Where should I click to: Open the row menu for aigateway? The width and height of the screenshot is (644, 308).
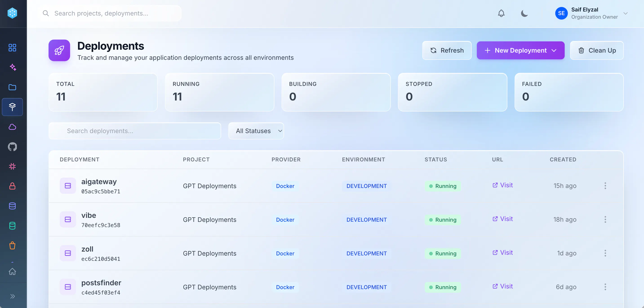(x=605, y=186)
